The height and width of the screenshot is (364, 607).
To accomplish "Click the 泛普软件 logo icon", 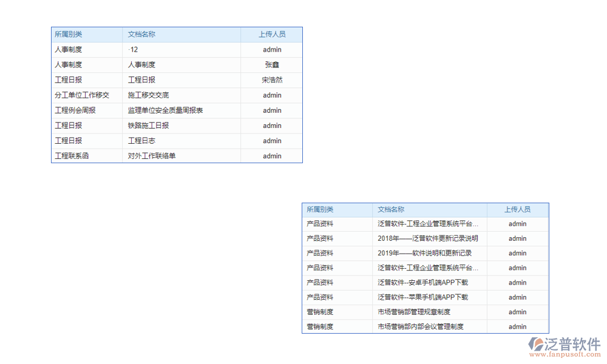I will [x=537, y=344].
